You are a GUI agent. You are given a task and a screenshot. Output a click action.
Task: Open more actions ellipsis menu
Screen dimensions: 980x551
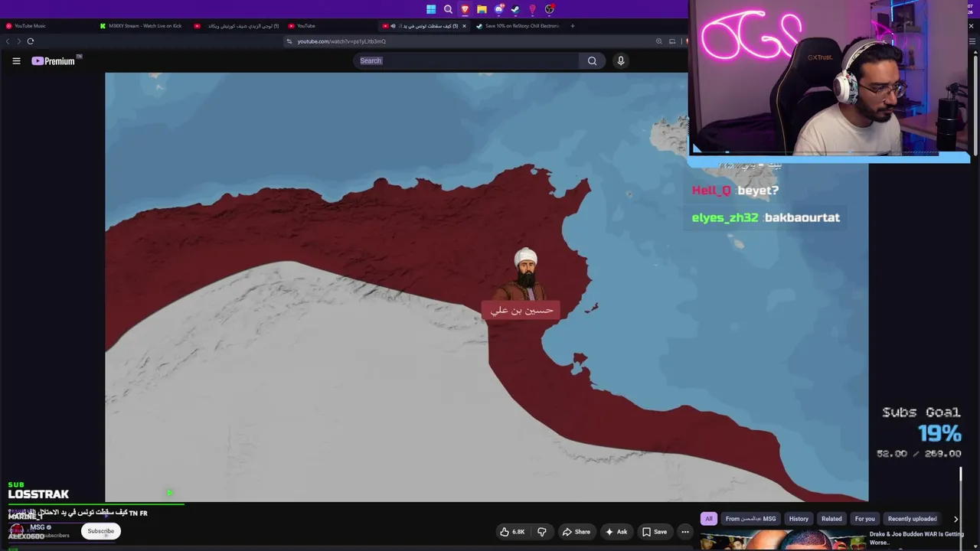click(685, 532)
